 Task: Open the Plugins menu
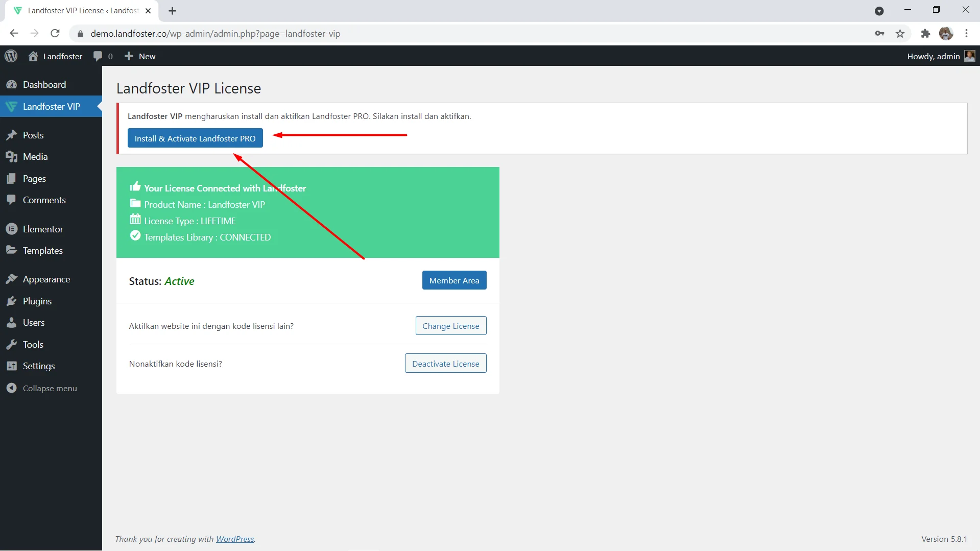(51, 301)
